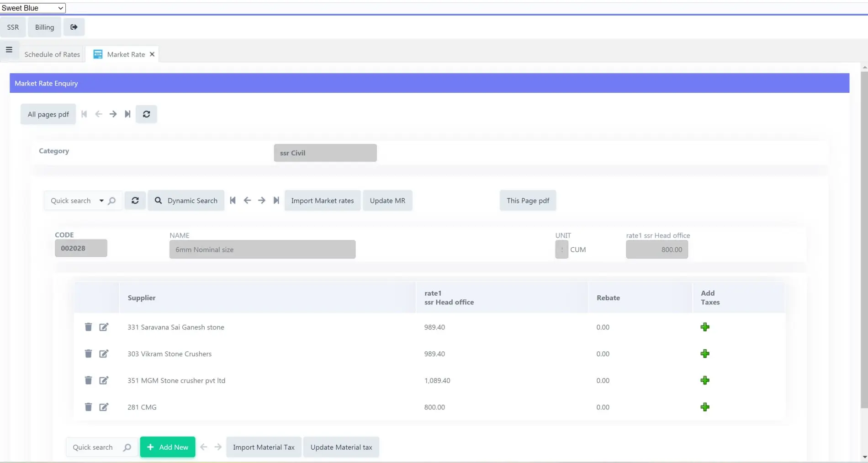
Task: Switch to Schedule of Rates tab
Action: (52, 54)
